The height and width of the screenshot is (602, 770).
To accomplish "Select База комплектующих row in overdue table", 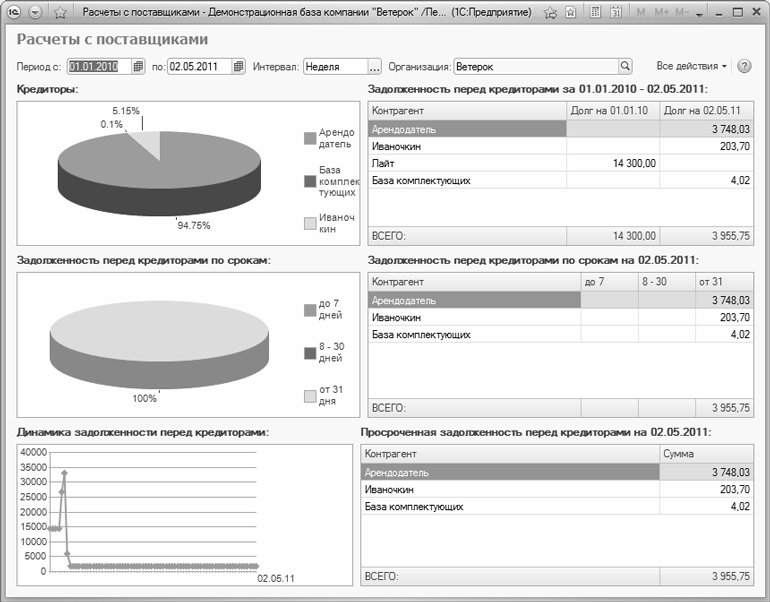I will 557,507.
